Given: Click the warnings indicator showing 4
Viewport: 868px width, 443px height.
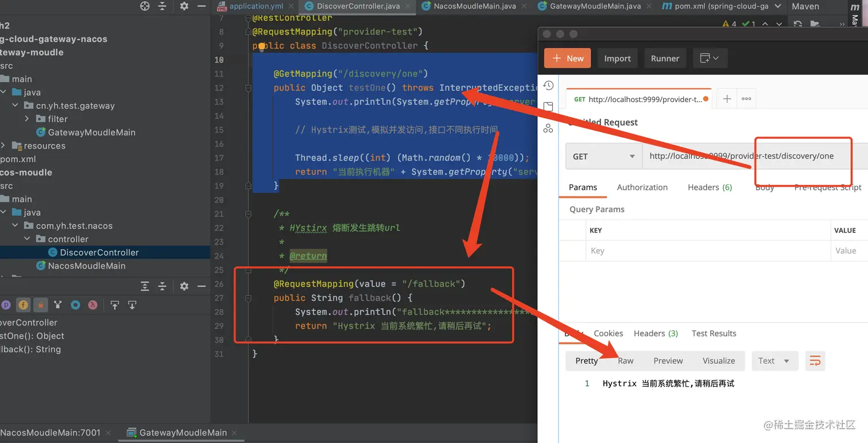Looking at the screenshot, I should [730, 24].
